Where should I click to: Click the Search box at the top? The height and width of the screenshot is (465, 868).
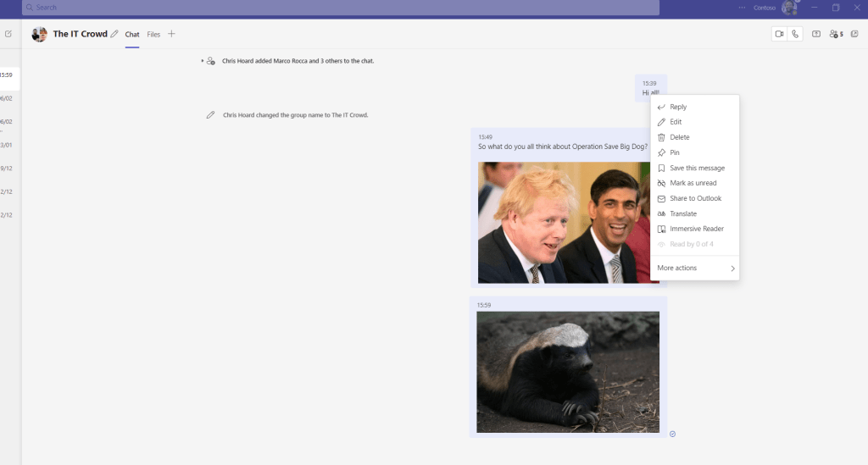(x=341, y=8)
